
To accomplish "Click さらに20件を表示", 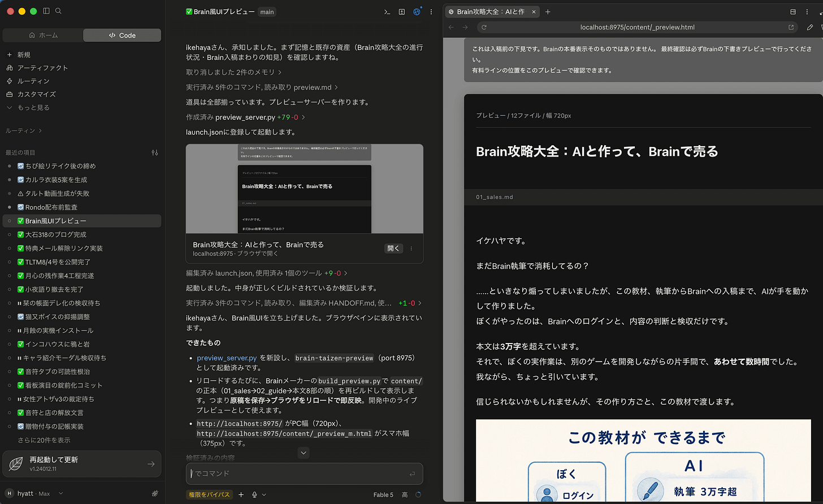I will (x=44, y=440).
